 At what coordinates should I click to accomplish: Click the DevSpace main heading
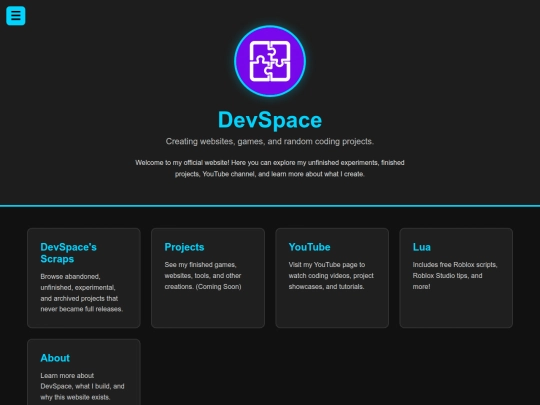(270, 120)
